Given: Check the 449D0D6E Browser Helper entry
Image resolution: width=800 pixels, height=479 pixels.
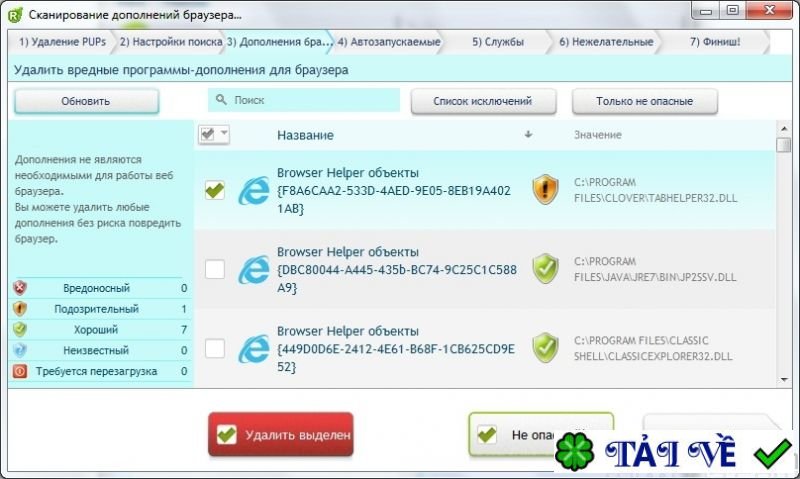Looking at the screenshot, I should pos(215,348).
